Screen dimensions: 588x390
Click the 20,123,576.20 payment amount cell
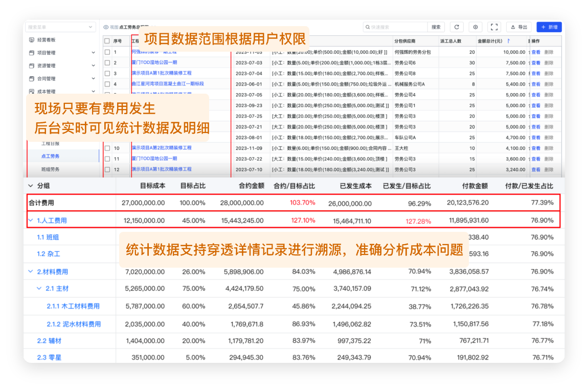tap(468, 203)
